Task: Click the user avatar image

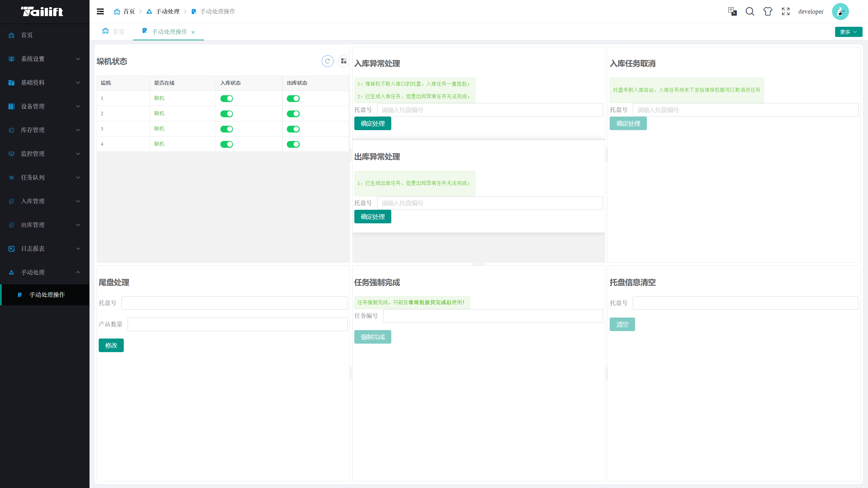Action: tap(840, 12)
